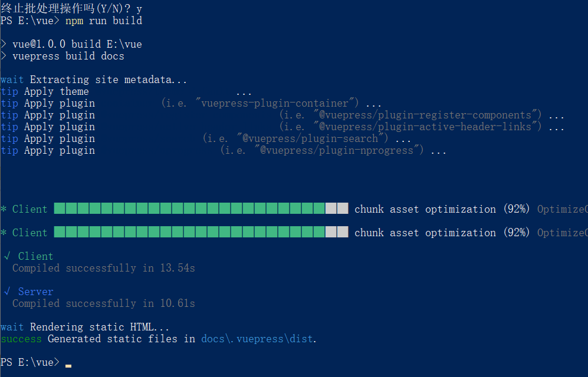
Task: Click the @vuepress/plugin-search text
Action: pyautogui.click(x=310, y=138)
